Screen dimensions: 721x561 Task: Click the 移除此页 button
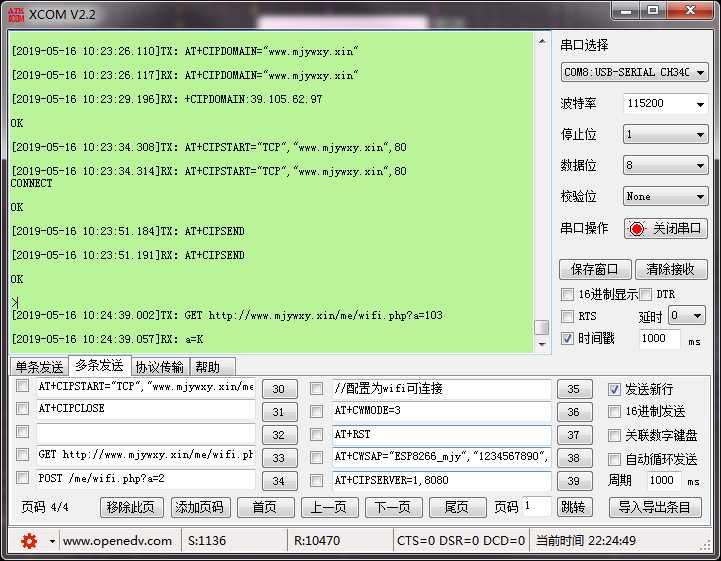pos(132,508)
